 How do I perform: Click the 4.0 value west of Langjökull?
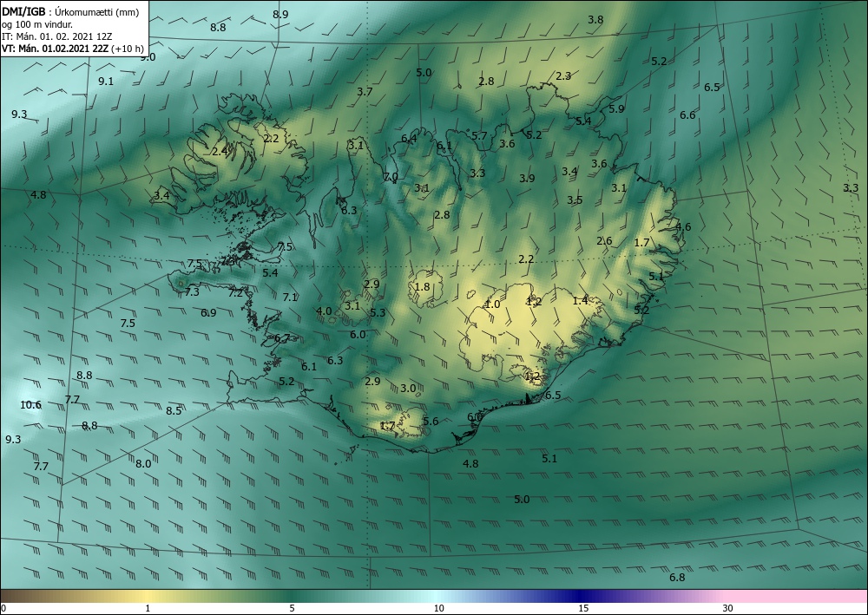point(323,311)
